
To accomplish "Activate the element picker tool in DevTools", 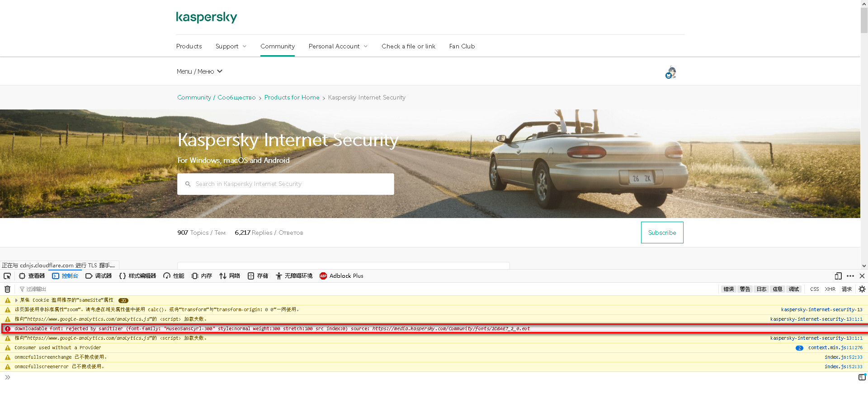I will pyautogui.click(x=7, y=276).
